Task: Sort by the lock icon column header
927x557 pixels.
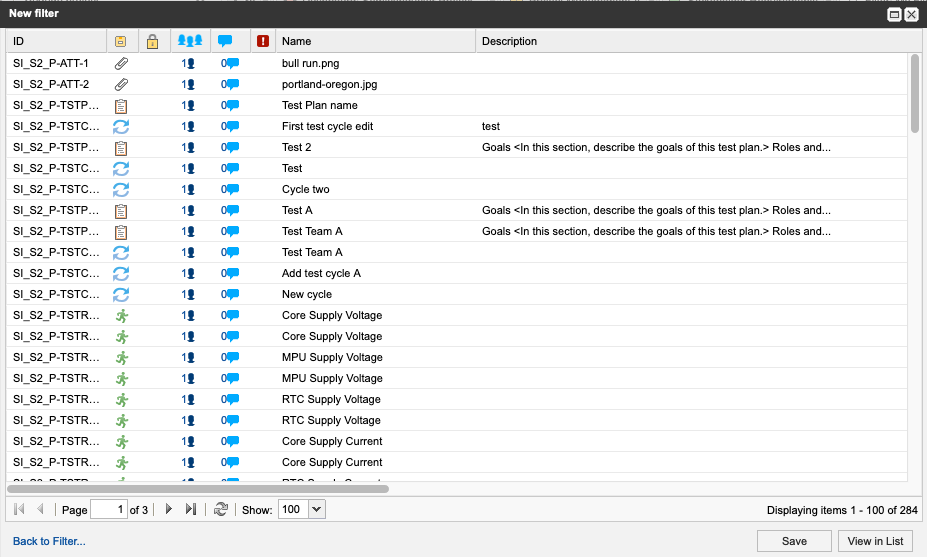Action: click(152, 41)
